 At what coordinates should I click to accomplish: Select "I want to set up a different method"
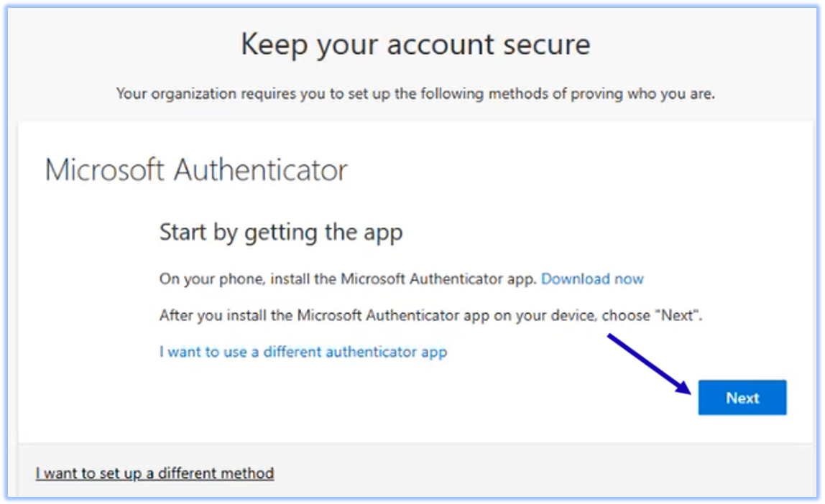coord(155,473)
